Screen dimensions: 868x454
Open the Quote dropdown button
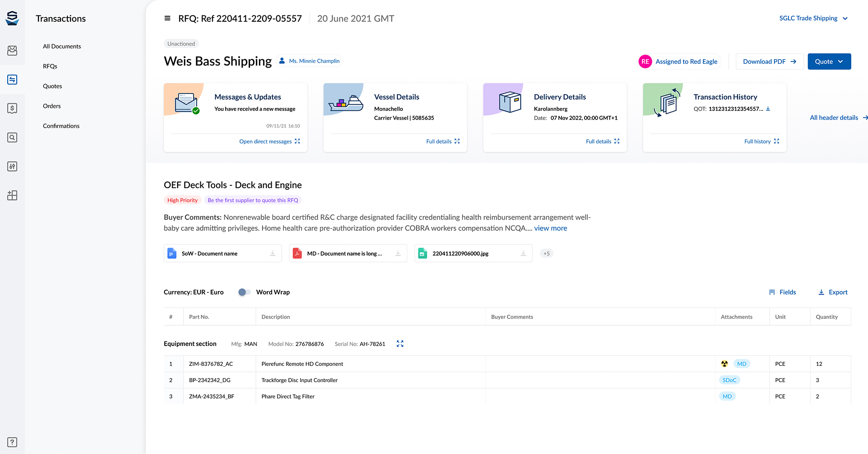[x=829, y=61]
